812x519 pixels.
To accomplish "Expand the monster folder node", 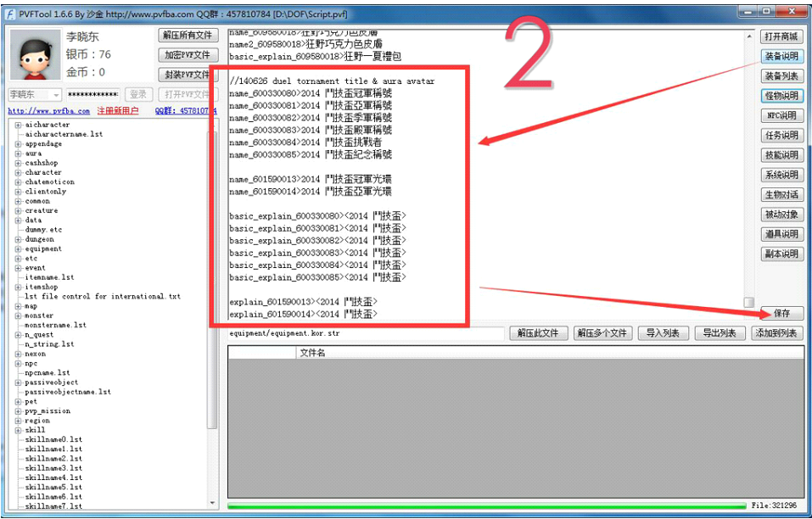I will tap(18, 315).
